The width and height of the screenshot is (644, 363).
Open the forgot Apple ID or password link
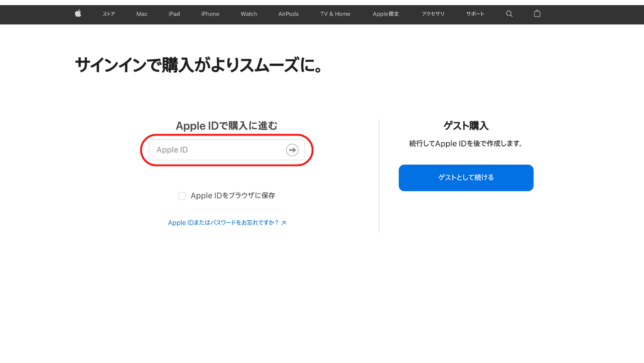pyautogui.click(x=227, y=223)
